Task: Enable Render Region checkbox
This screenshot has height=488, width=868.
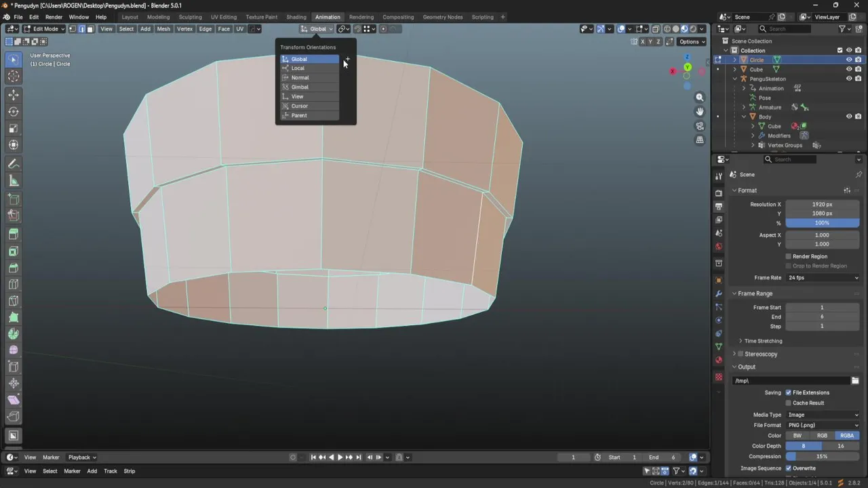Action: (x=788, y=256)
